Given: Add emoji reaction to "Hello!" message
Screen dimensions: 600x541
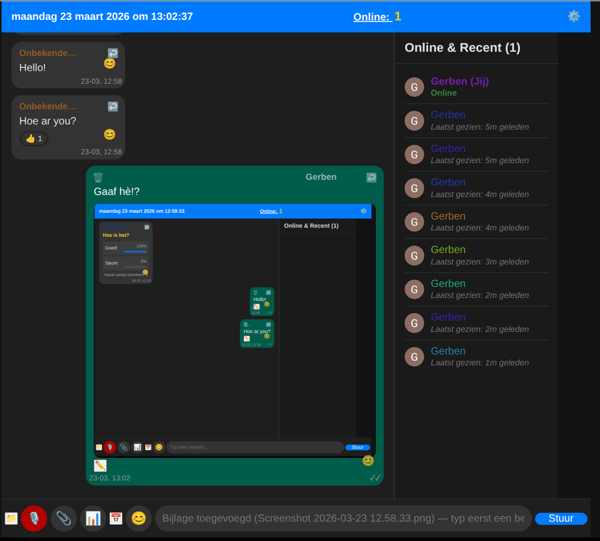Looking at the screenshot, I should pos(109,64).
